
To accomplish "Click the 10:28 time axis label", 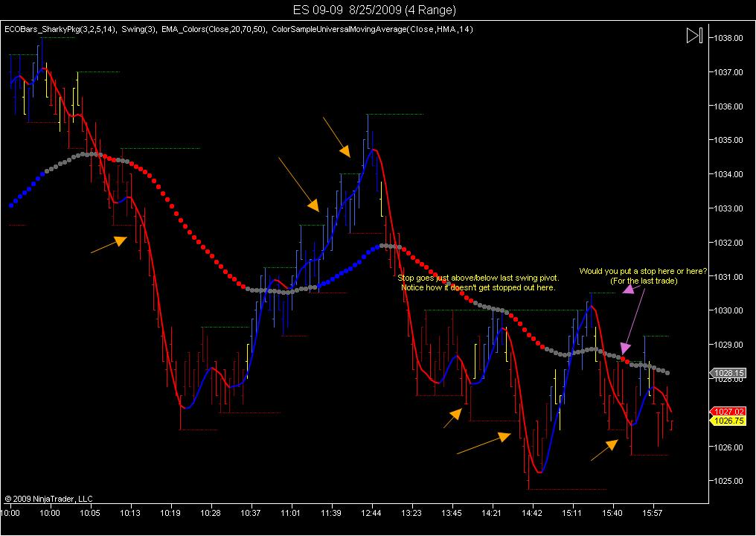I will coord(211,513).
